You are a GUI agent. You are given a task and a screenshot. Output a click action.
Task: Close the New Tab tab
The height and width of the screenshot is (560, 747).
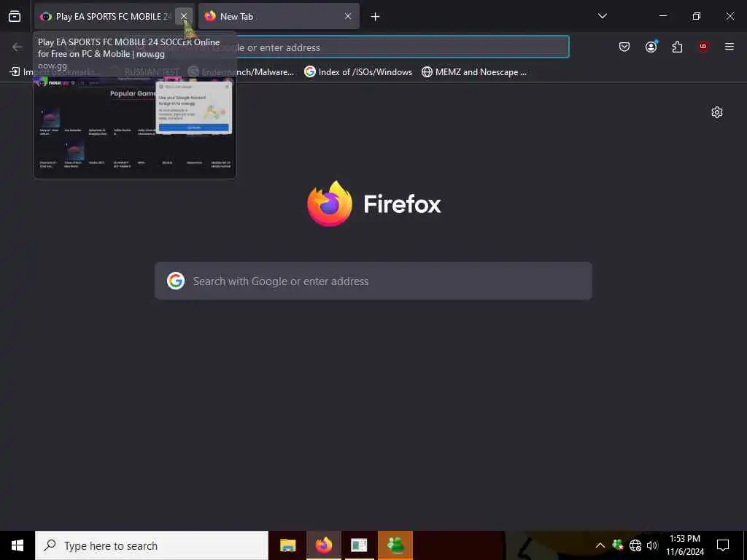click(348, 16)
